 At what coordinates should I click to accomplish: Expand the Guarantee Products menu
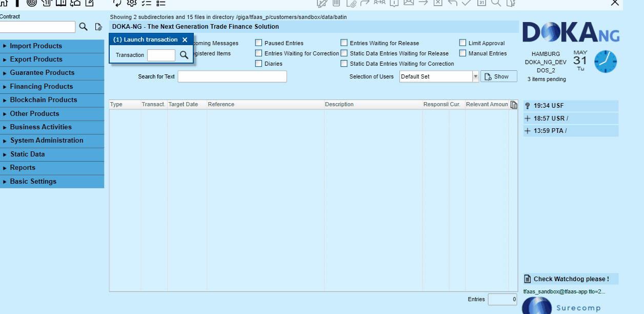pyautogui.click(x=52, y=73)
